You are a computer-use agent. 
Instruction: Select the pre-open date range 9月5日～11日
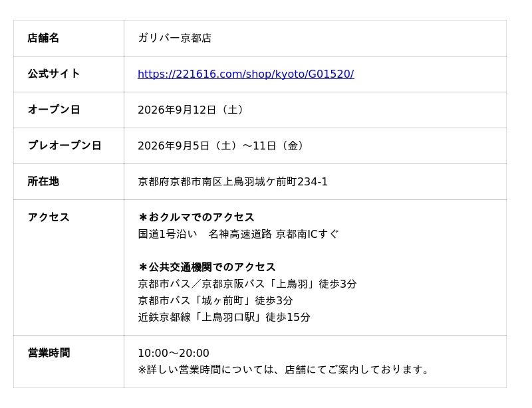click(x=221, y=146)
